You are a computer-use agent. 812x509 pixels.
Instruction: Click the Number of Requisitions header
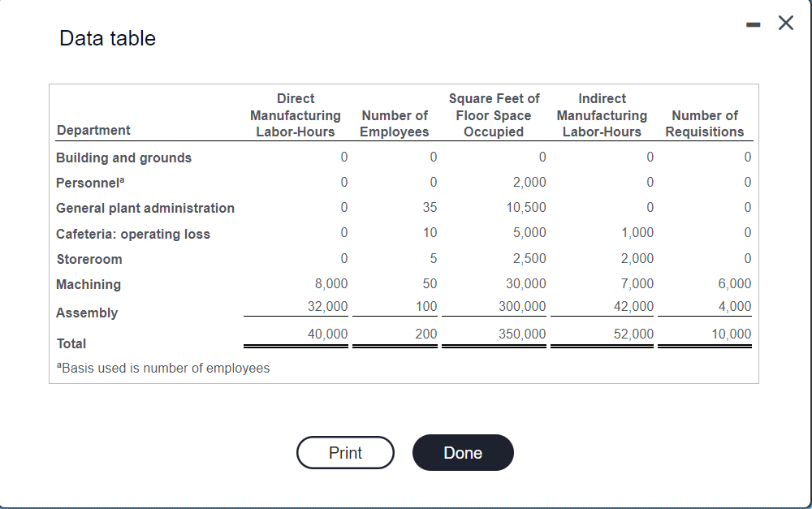[705, 122]
